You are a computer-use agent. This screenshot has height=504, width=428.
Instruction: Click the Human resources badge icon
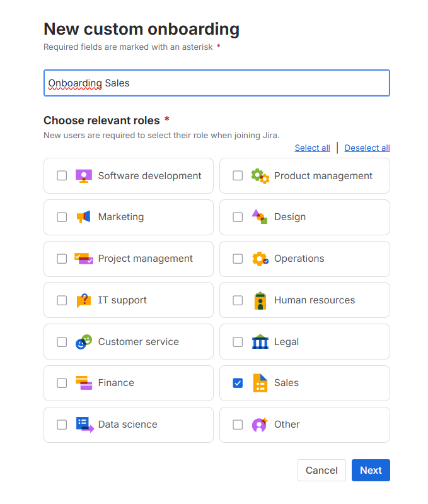pyautogui.click(x=260, y=300)
